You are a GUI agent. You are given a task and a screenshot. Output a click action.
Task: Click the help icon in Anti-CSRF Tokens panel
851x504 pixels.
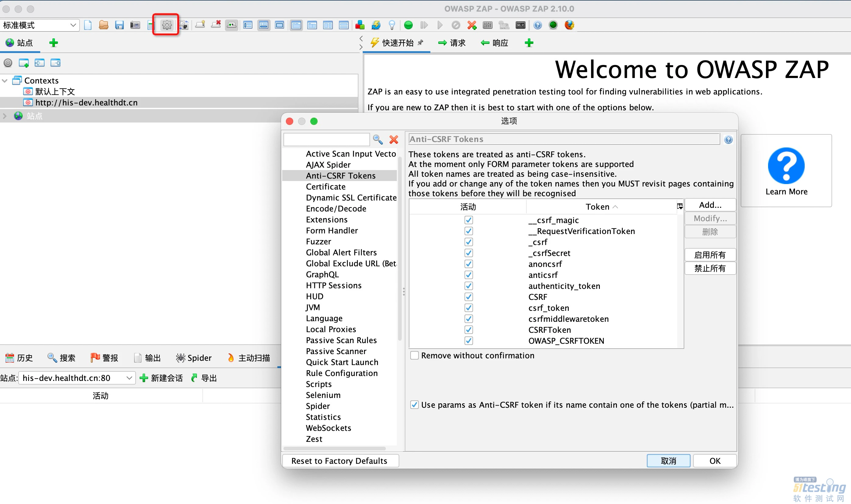(x=728, y=140)
